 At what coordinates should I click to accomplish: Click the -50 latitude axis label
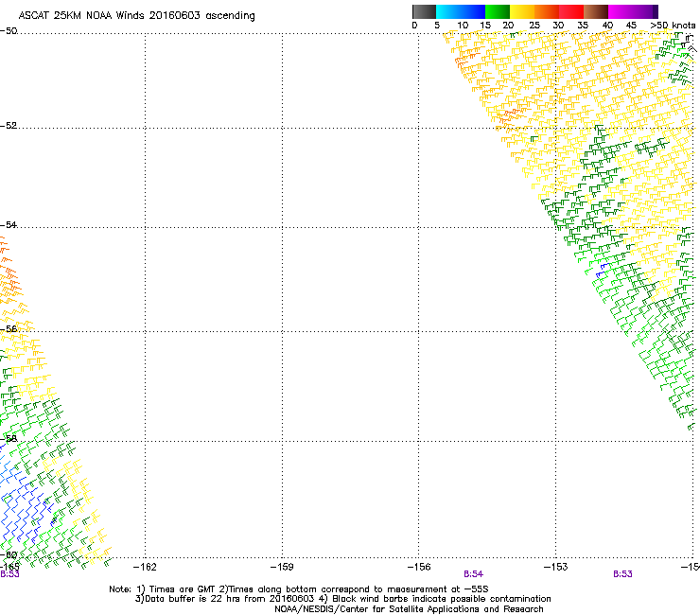click(9, 31)
